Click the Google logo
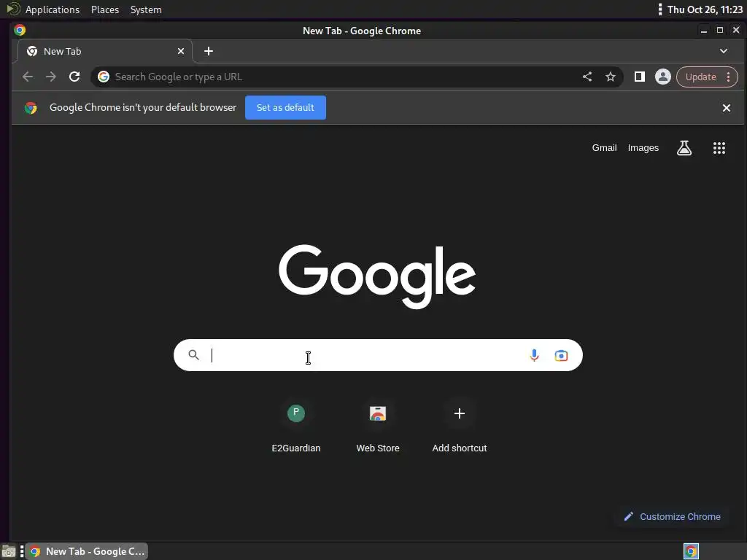Viewport: 747px width, 560px height. (377, 276)
